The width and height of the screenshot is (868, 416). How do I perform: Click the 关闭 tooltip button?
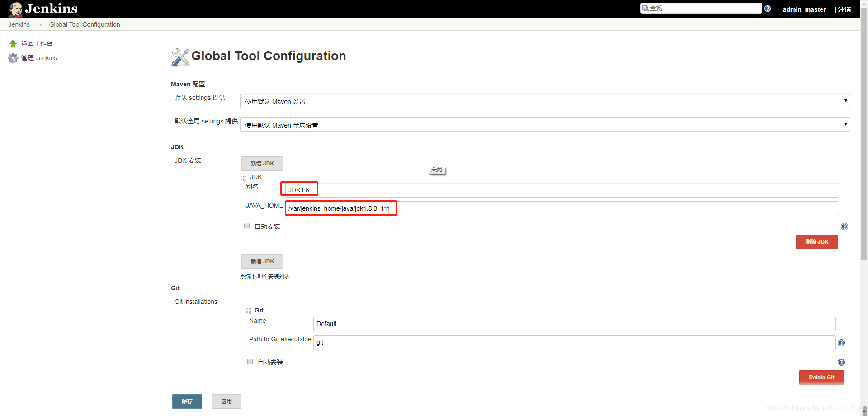tap(437, 170)
